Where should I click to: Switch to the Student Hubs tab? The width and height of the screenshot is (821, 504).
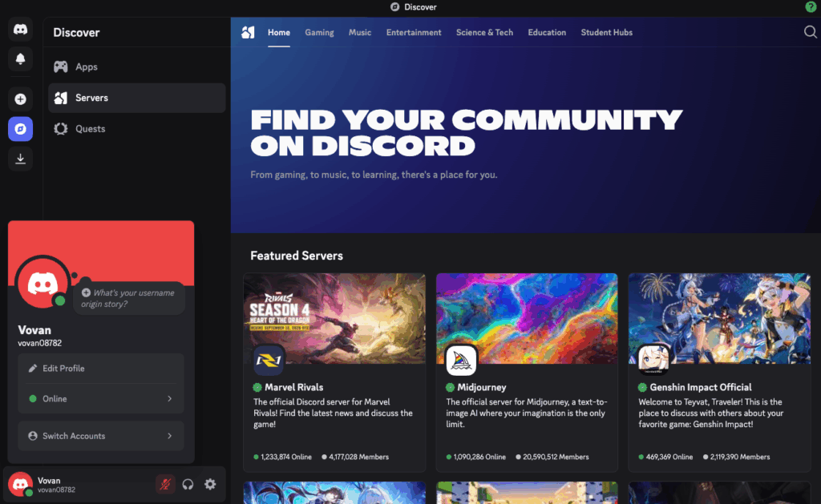point(606,32)
